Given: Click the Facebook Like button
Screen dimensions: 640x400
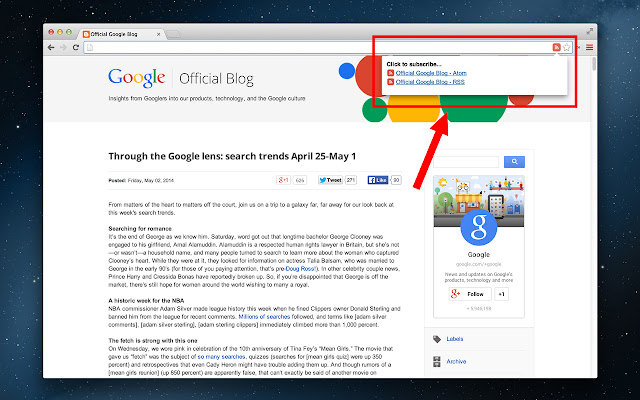Looking at the screenshot, I should [x=378, y=180].
